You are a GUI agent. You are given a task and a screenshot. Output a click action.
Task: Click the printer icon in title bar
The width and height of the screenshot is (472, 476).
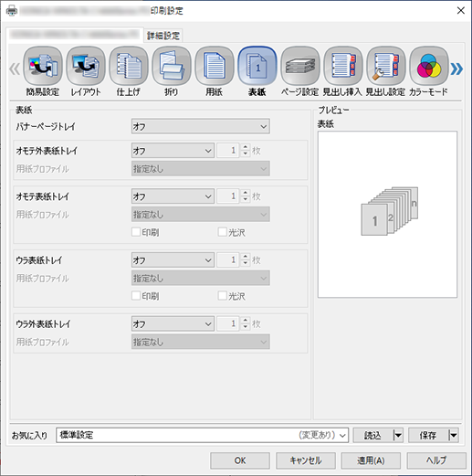pyautogui.click(x=12, y=11)
